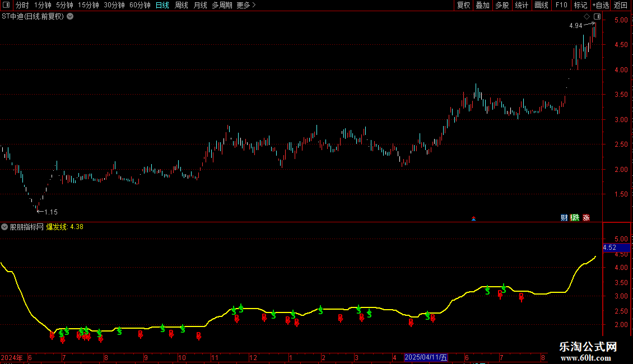The width and height of the screenshot is (633, 364).
Task: Click month 12 on the time axis
Action: coord(253,357)
